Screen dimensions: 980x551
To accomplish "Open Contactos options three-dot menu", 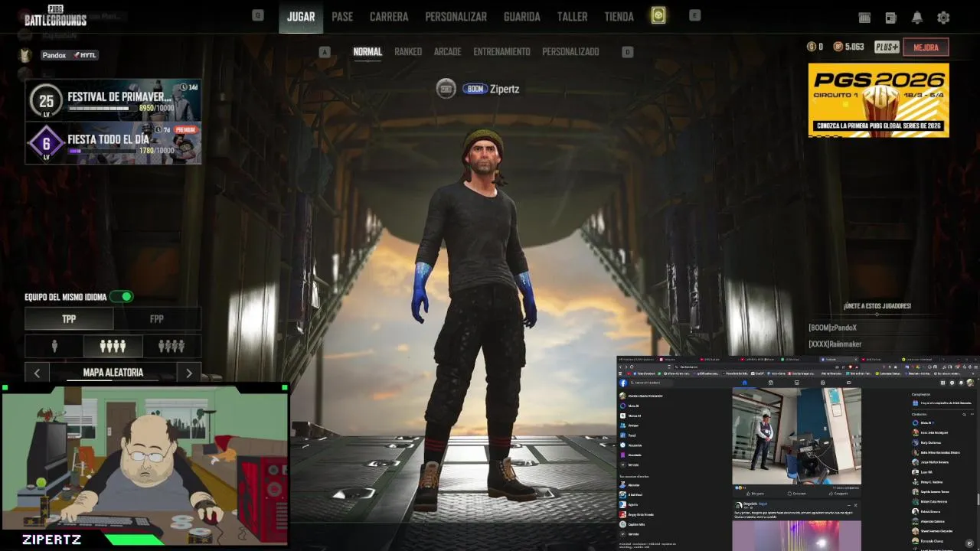I will (972, 414).
